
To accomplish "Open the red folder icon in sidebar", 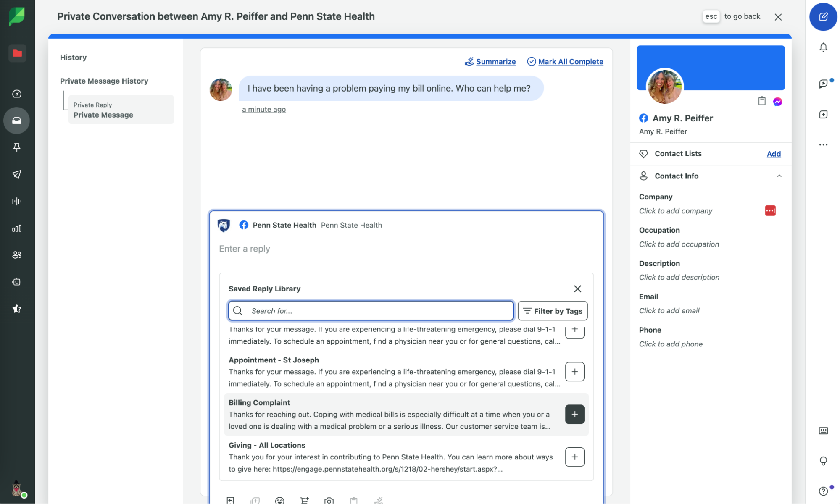I will coord(17,53).
